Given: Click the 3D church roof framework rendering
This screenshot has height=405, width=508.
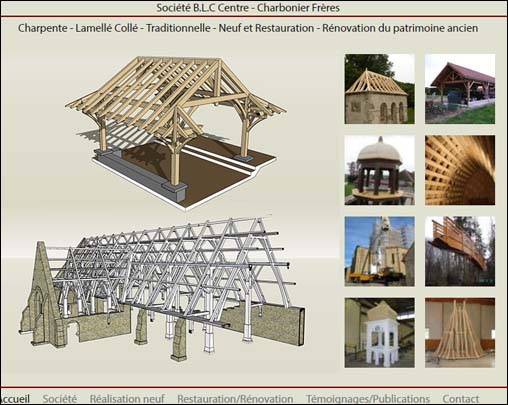Looking at the screenshot, I should (x=162, y=288).
